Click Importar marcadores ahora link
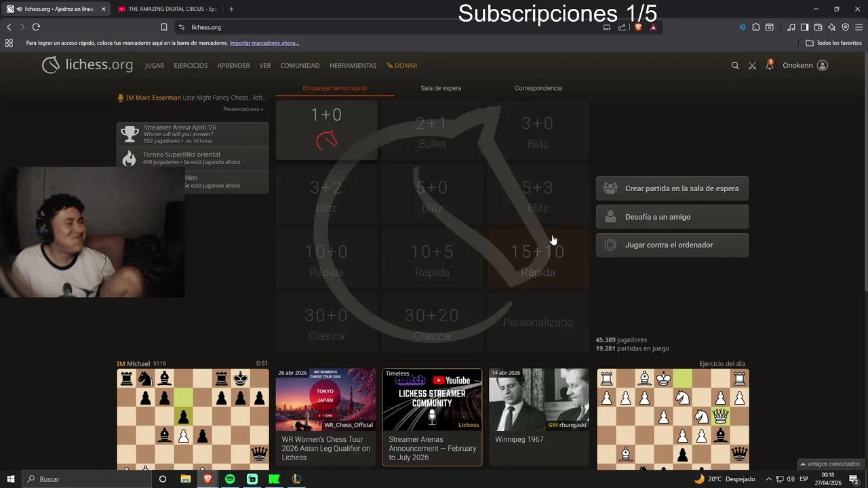 point(264,43)
